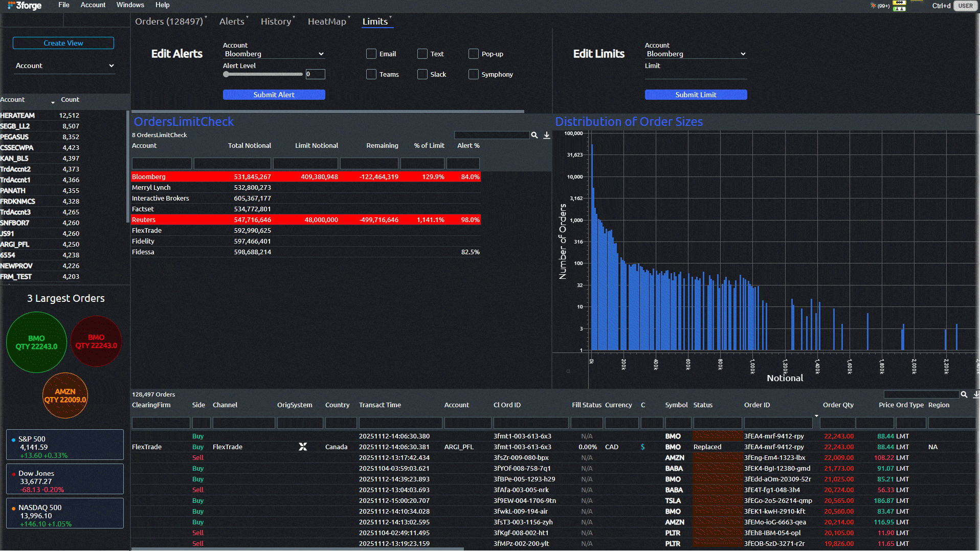Click the Limit input field

click(x=696, y=75)
